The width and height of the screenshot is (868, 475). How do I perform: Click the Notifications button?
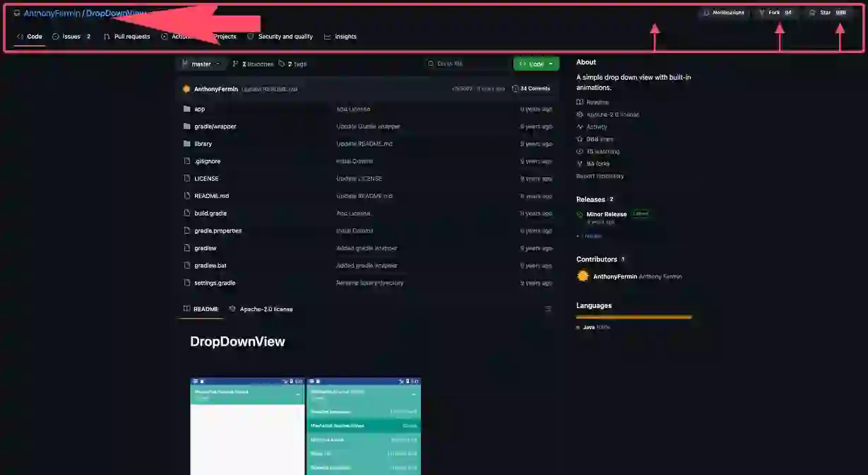(723, 13)
